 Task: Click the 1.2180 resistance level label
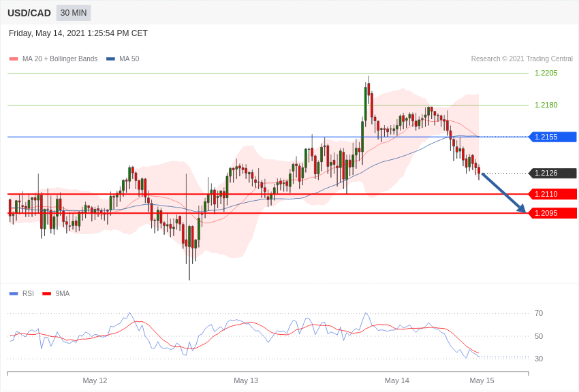546,105
